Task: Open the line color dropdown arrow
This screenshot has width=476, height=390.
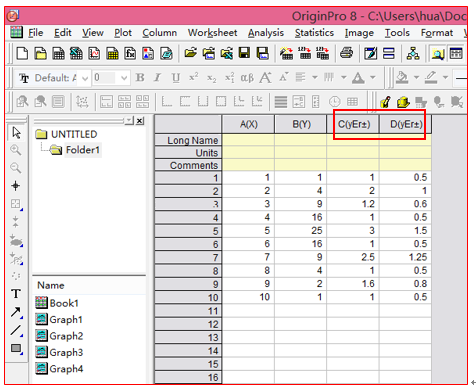Action: pos(445,78)
